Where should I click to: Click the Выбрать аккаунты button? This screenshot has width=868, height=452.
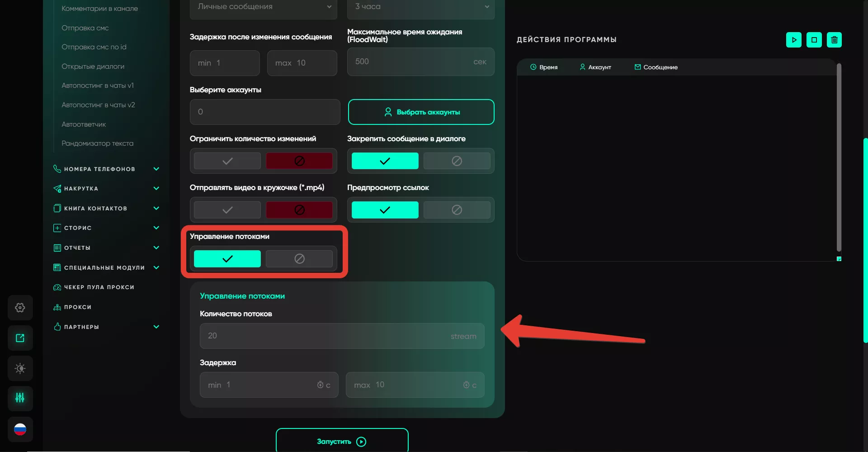click(x=421, y=112)
